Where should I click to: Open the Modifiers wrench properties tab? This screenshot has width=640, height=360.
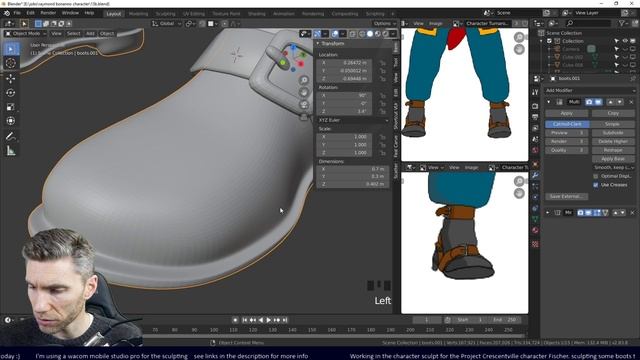click(535, 175)
